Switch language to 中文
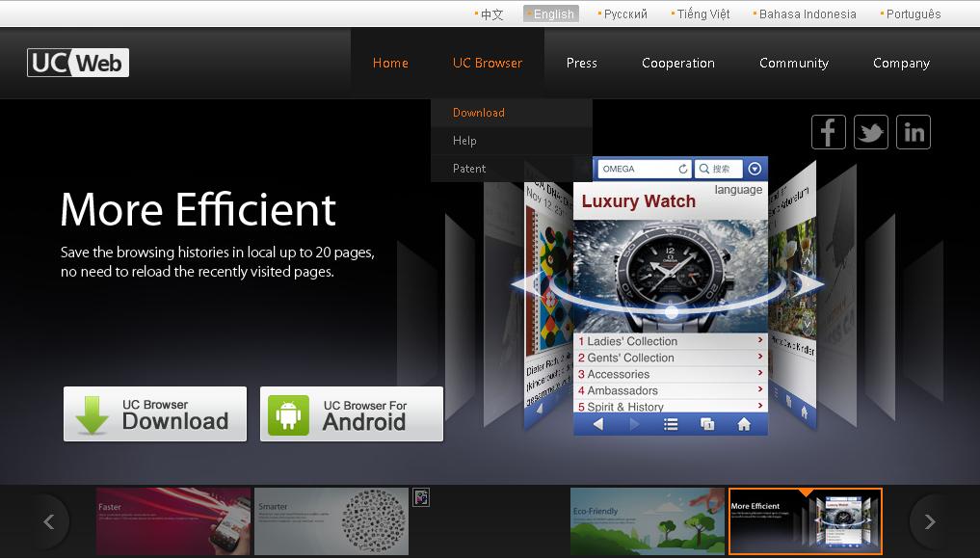Screen dimensions: 980x559 491,13
